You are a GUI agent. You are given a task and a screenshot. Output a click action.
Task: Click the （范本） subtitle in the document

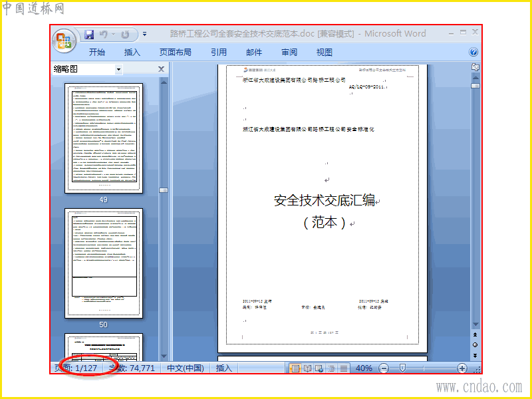pos(325,223)
